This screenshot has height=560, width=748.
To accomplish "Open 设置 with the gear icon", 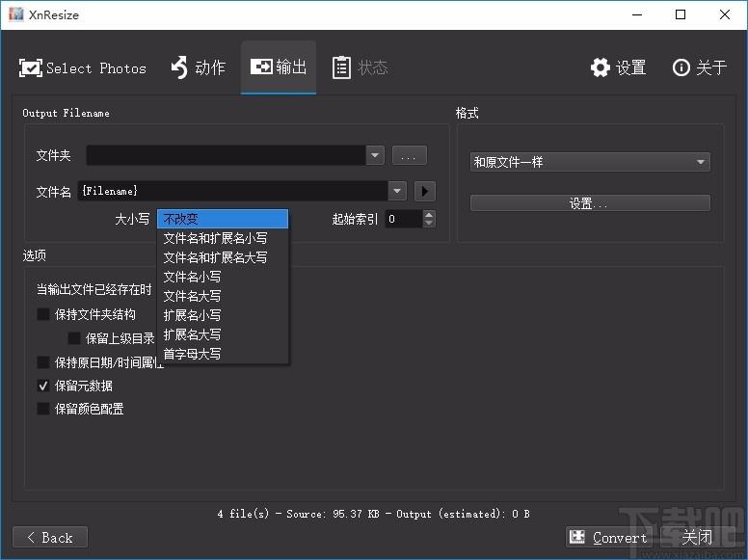I will pos(618,67).
